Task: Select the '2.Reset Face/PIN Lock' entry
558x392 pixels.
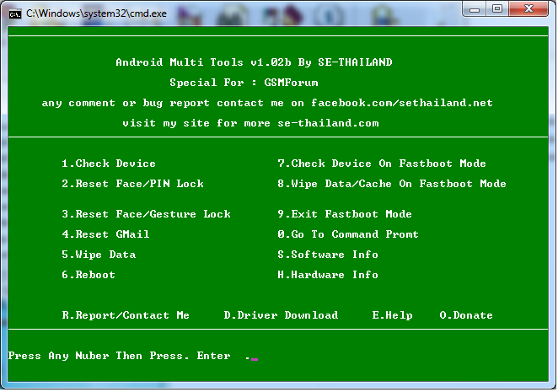Action: point(132,184)
